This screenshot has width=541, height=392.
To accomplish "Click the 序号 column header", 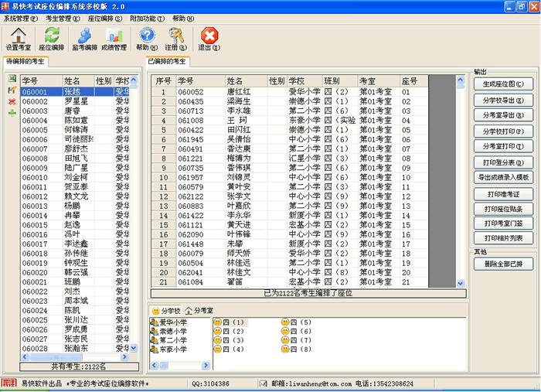I will pos(164,81).
